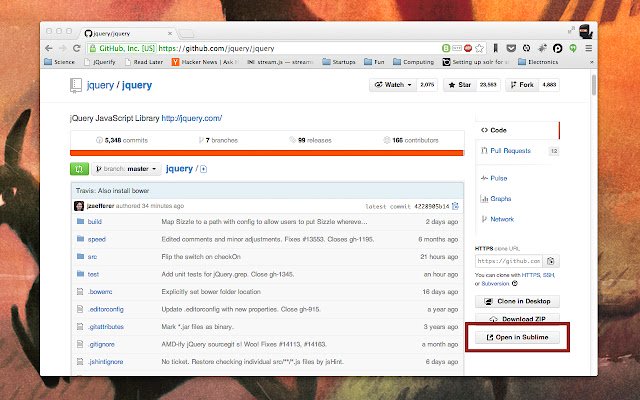The width and height of the screenshot is (640, 400).
Task: Click the orange language breakdown bar
Action: point(267,153)
